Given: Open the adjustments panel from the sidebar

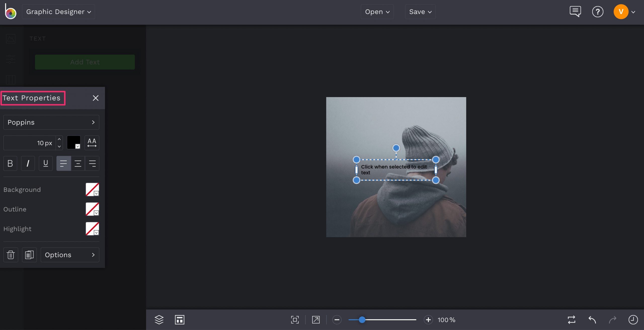Looking at the screenshot, I should tap(10, 59).
